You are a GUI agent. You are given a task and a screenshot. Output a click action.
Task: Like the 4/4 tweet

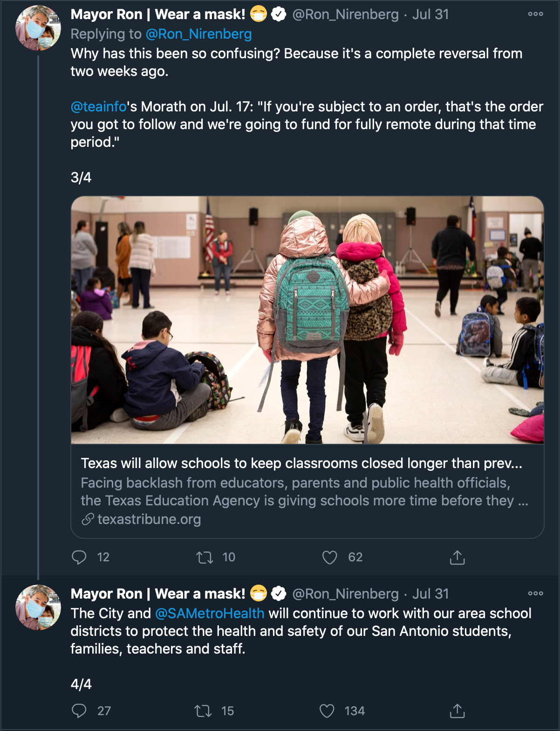point(327,710)
